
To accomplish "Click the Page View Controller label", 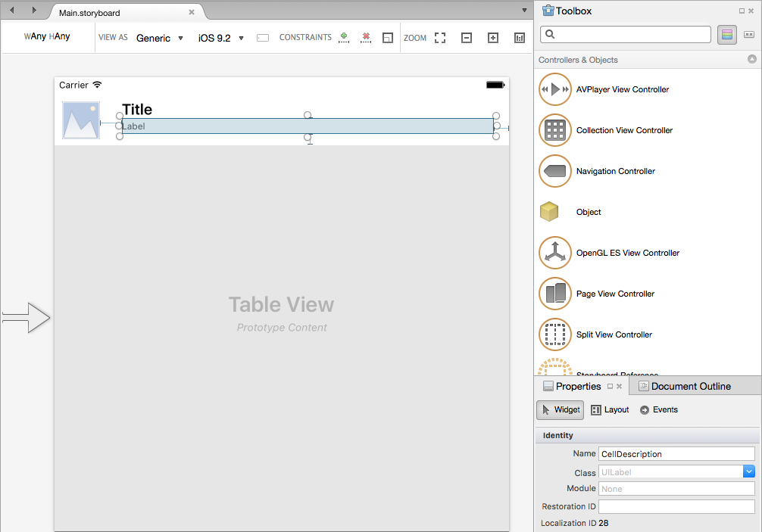I will pos(615,294).
